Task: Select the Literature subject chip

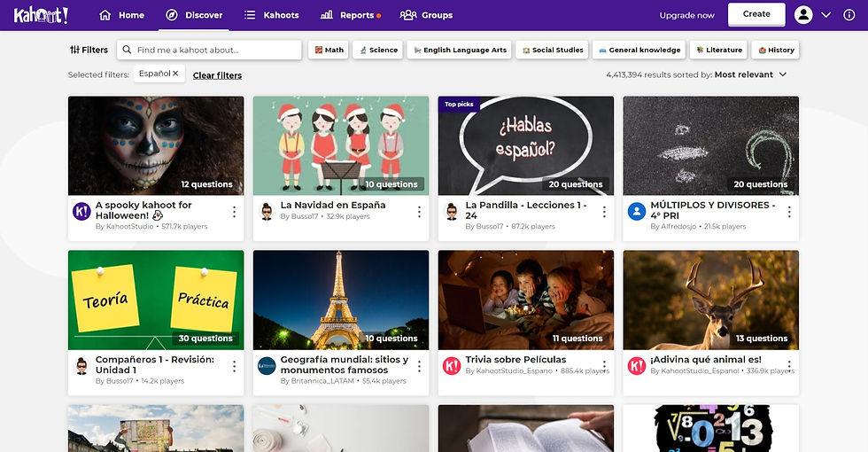Action: pyautogui.click(x=718, y=50)
